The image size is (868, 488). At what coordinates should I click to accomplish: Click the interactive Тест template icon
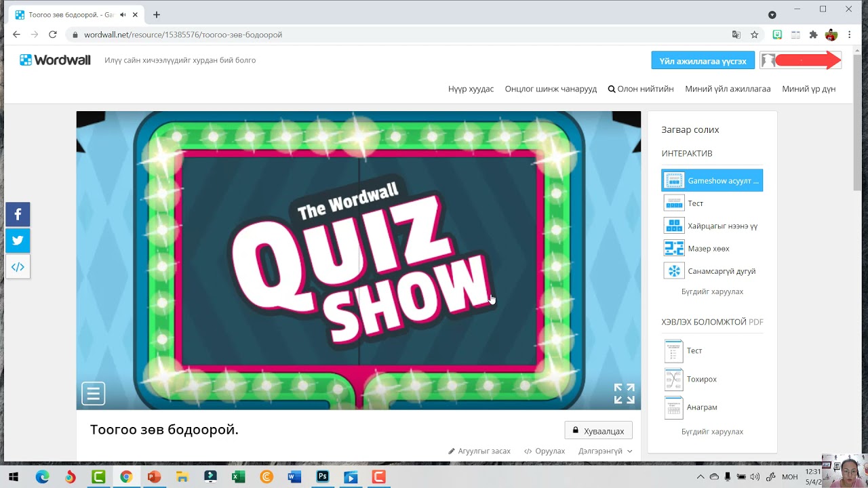coord(674,203)
